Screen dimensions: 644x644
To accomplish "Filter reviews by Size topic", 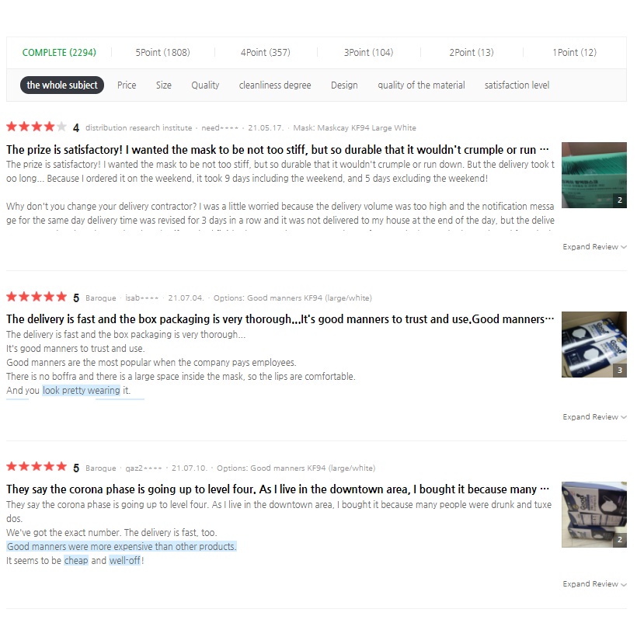I will (163, 85).
